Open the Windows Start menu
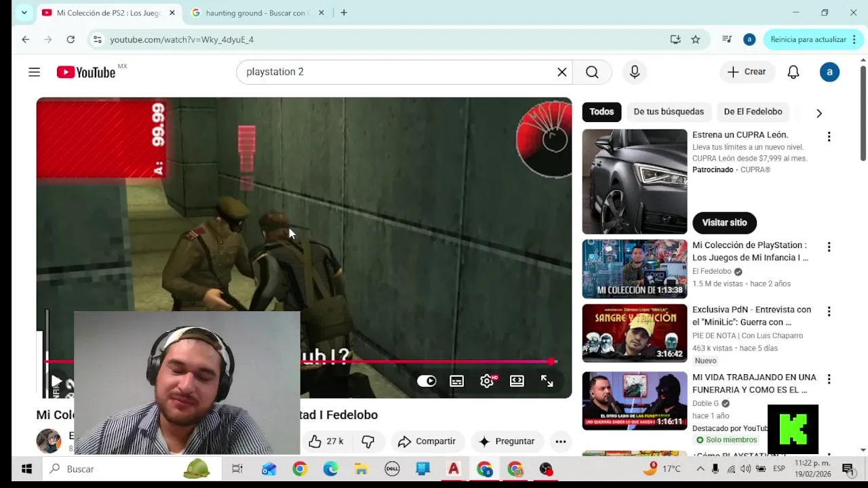 26,469
